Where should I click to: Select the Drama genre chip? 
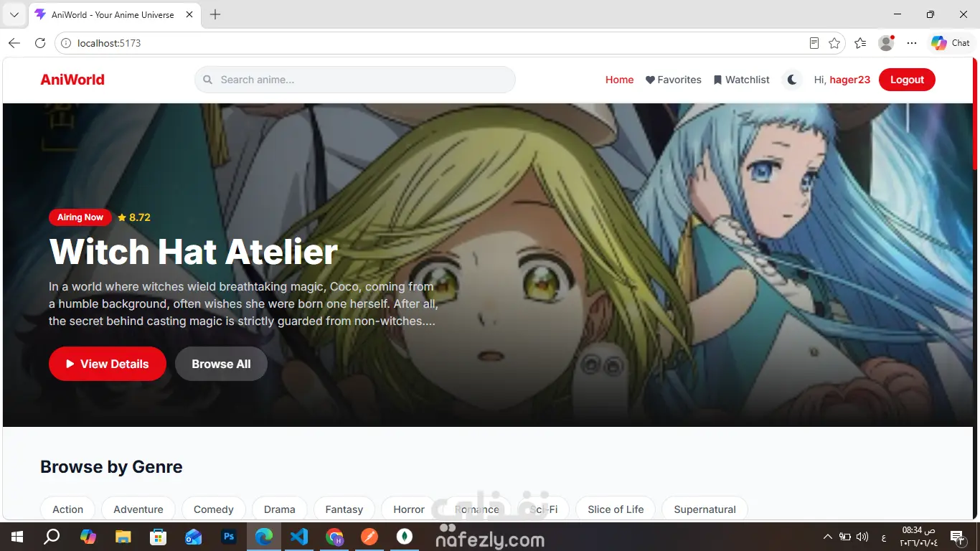pos(280,509)
